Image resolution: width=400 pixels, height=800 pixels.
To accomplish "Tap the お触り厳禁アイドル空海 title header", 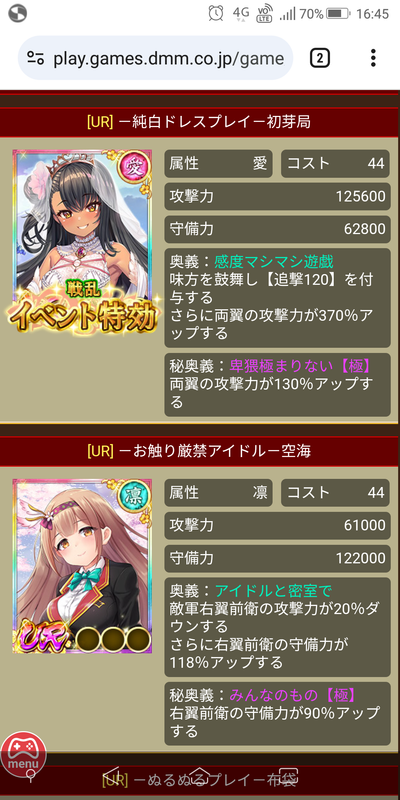I will point(199,451).
